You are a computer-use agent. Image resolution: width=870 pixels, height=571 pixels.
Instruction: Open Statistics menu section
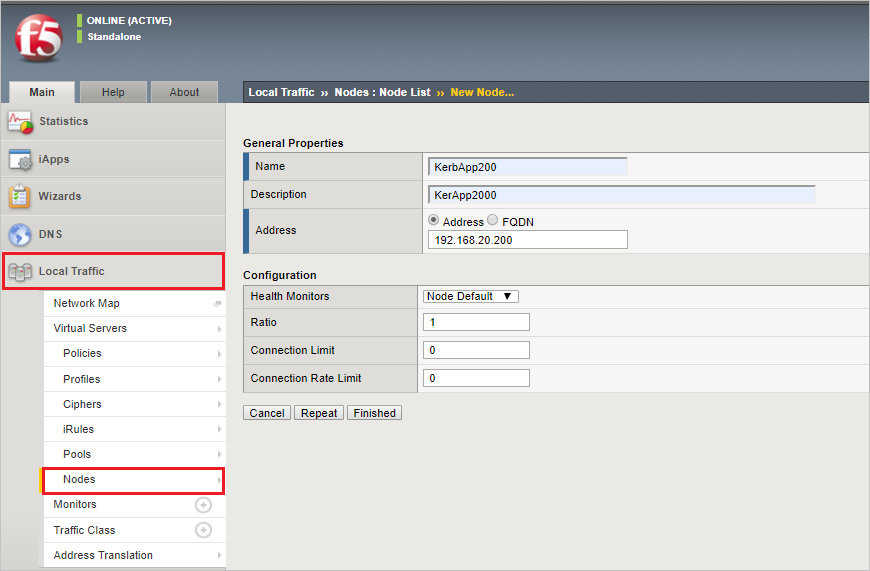[113, 122]
